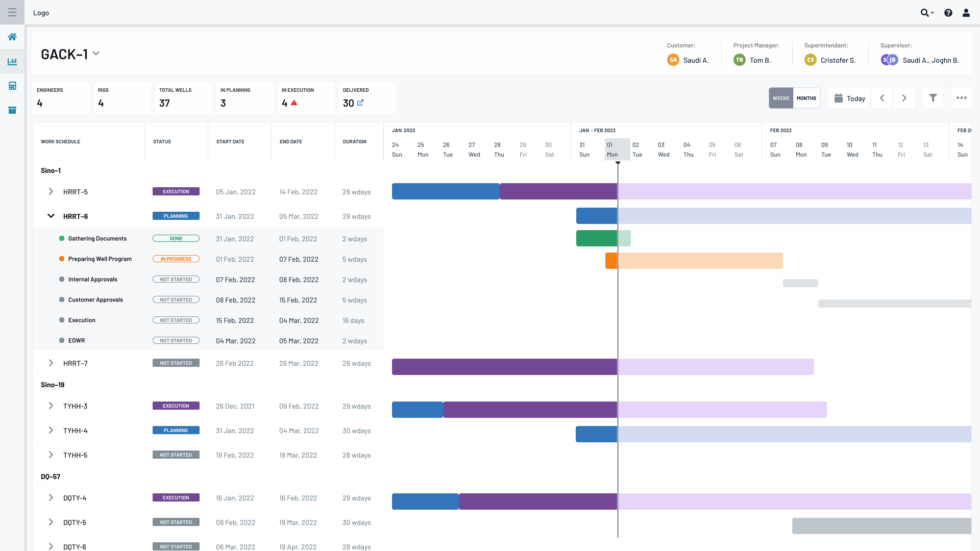Select EOWR task row
Screen dimensions: 980x551
click(208, 340)
